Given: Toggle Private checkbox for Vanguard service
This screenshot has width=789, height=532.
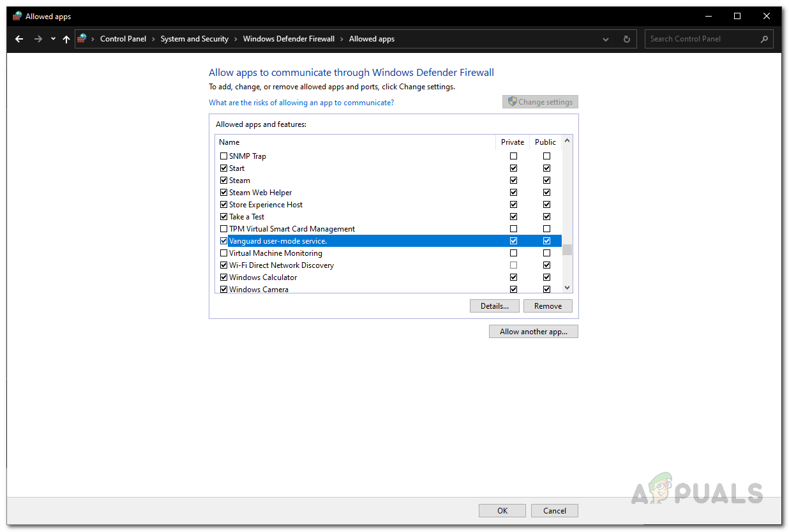Looking at the screenshot, I should pos(514,241).
